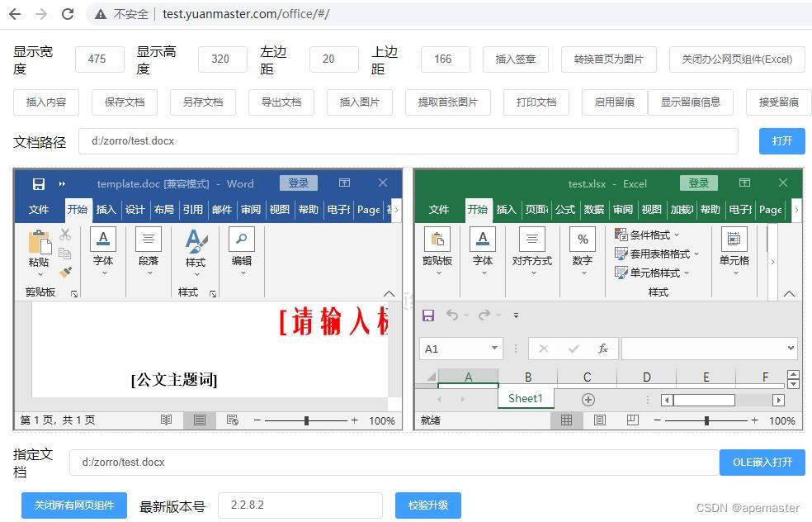Click the Word save icon in the title bar
Screen dimensions: 812x522
coord(38,183)
